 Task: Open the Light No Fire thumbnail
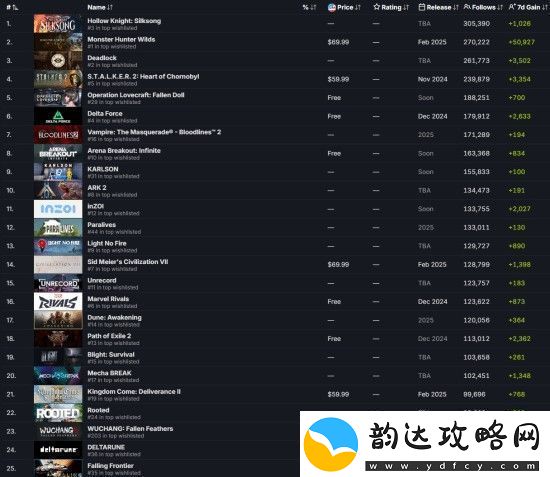coord(58,246)
